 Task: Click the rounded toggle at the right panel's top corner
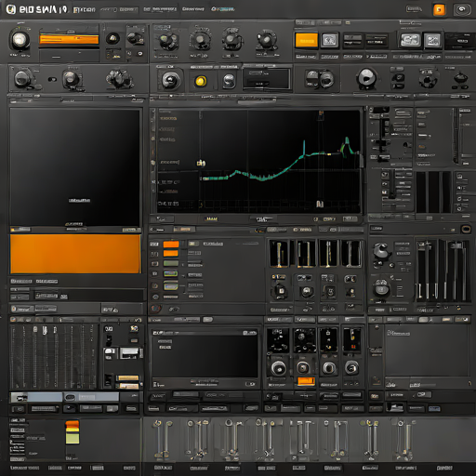coord(466,230)
